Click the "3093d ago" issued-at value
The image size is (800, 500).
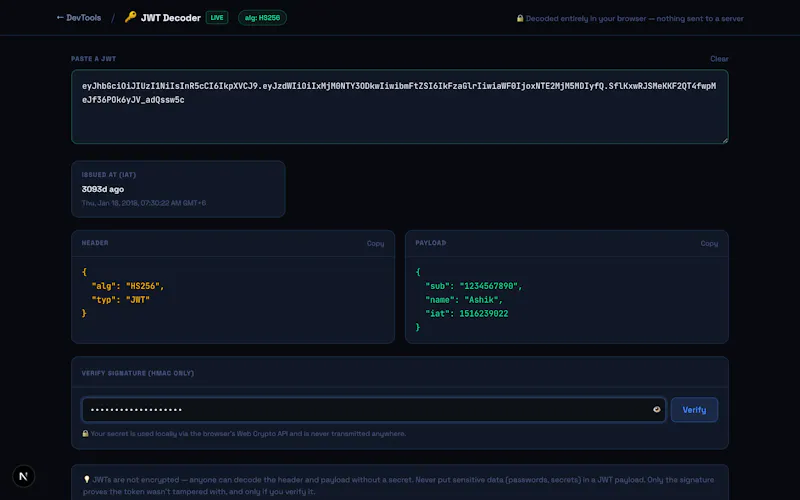pyautogui.click(x=103, y=189)
